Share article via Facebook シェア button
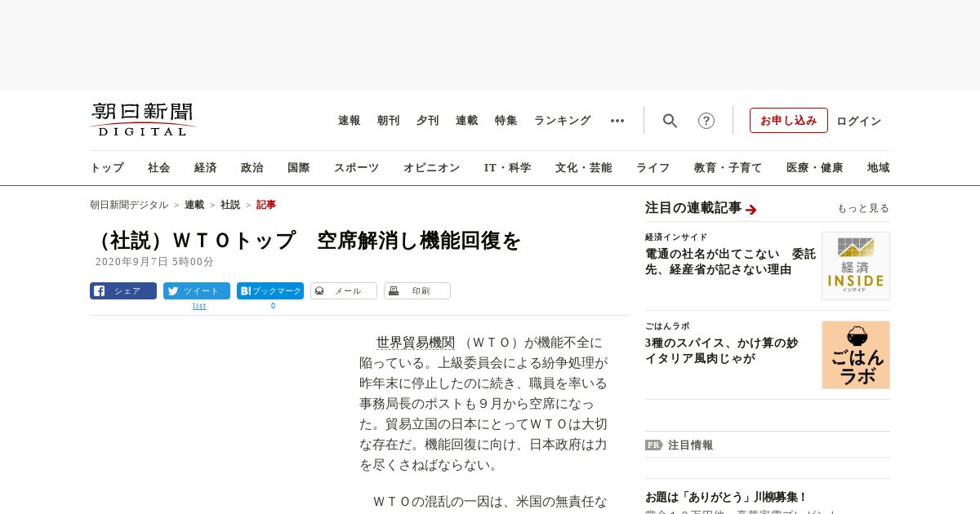Image resolution: width=980 pixels, height=514 pixels. pos(123,291)
